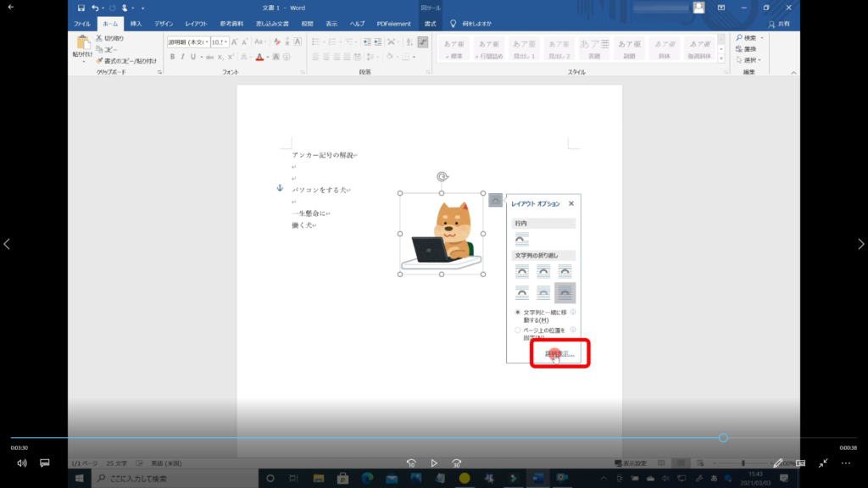Expand the 選択 dropdown in editing group
This screenshot has height=488, width=868.
tap(760, 60)
